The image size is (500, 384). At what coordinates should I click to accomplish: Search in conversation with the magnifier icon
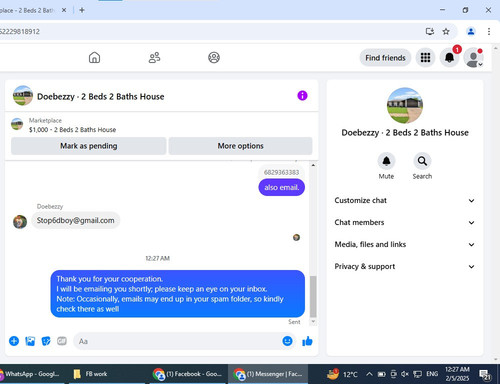pyautogui.click(x=422, y=161)
